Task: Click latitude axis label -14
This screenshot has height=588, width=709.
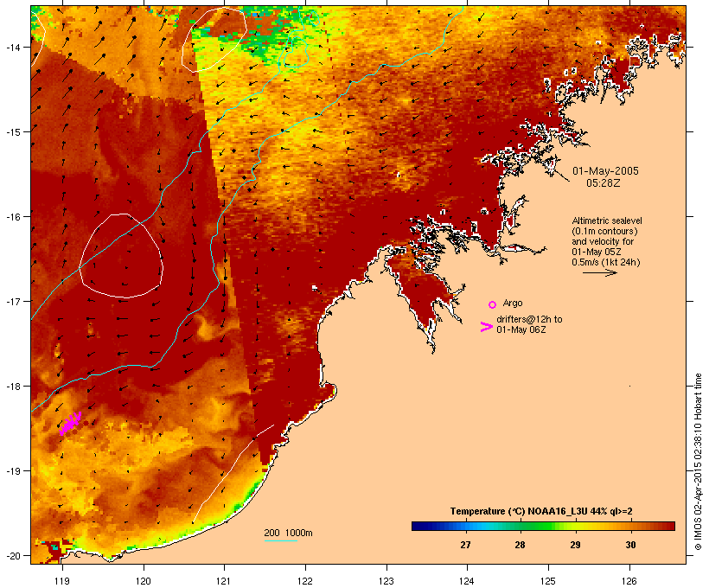Action: (13, 47)
